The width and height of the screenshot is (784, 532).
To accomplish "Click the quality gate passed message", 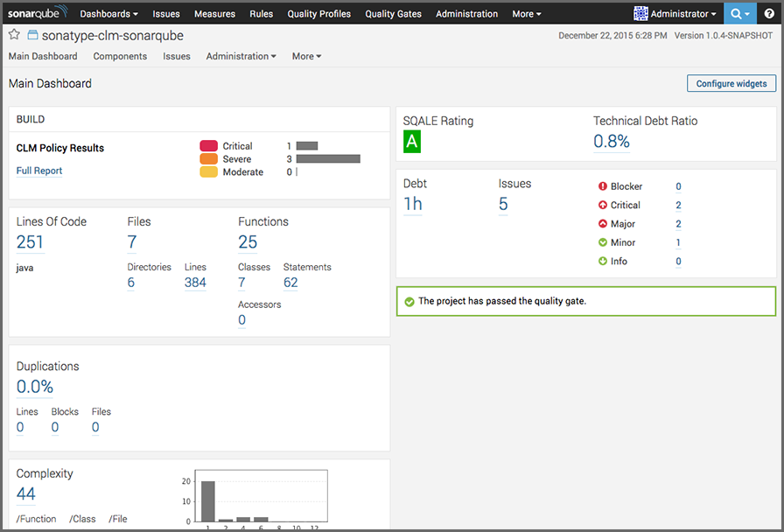I will pyautogui.click(x=502, y=301).
